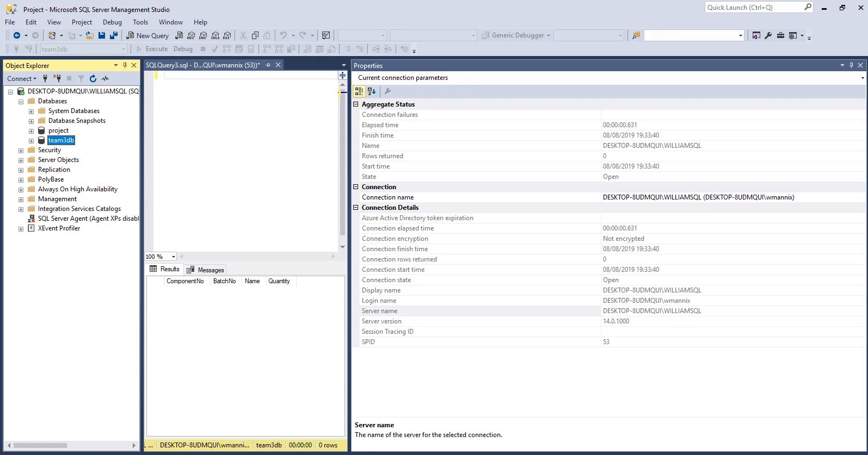
Task: Click the New Query button
Action: pos(147,35)
